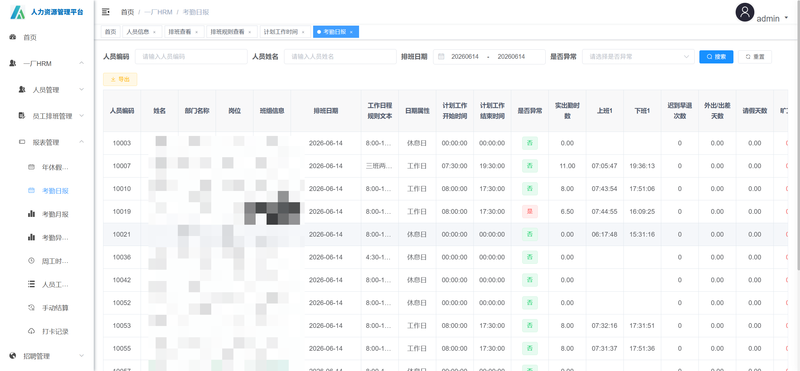The height and width of the screenshot is (371, 800).
Task: Click the 人员工… list icon
Action: (x=31, y=284)
